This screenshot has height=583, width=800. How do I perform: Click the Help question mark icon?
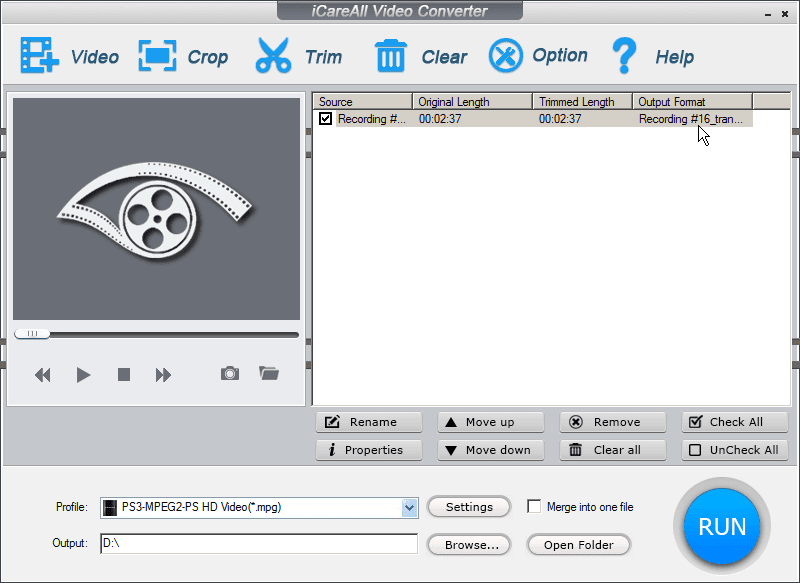pos(624,56)
